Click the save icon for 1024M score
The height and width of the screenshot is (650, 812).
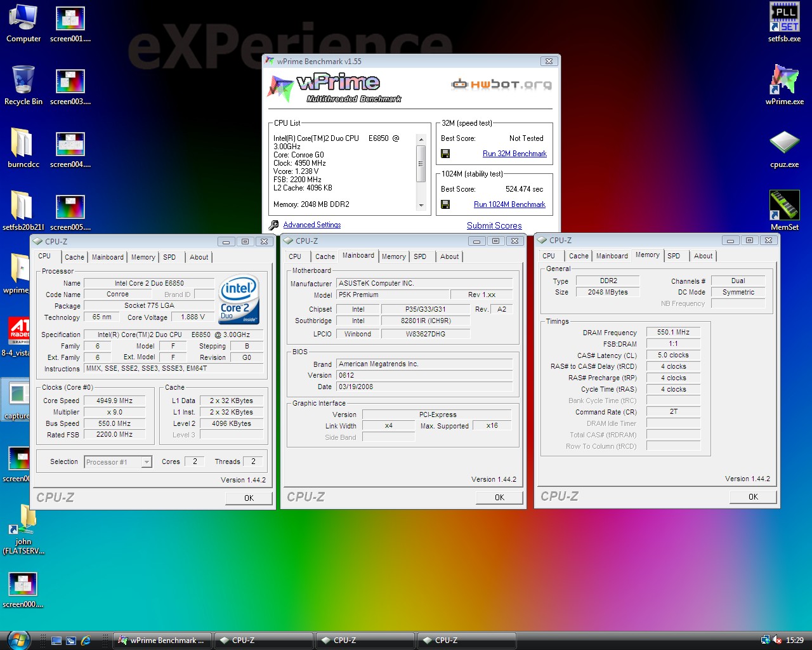pyautogui.click(x=445, y=204)
